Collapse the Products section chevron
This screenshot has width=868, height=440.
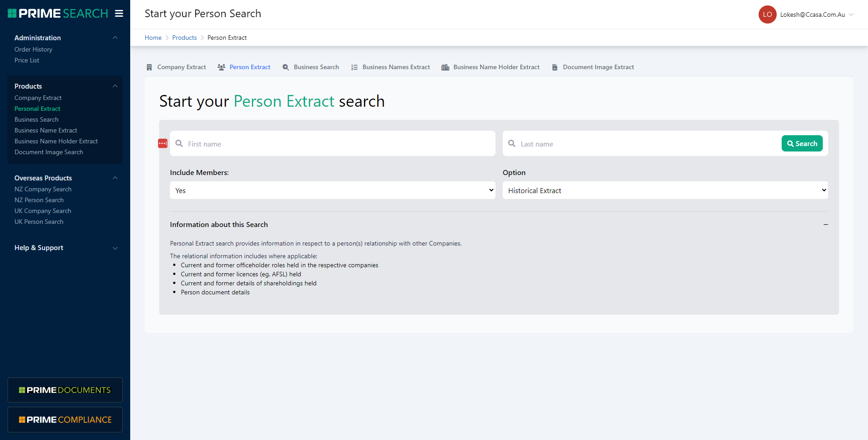(115, 86)
